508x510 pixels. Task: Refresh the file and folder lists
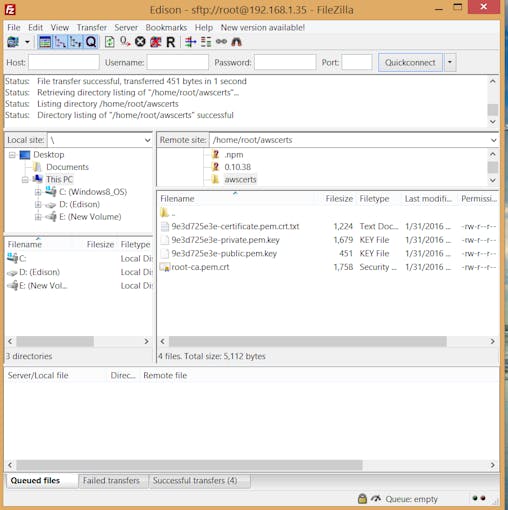click(x=109, y=42)
